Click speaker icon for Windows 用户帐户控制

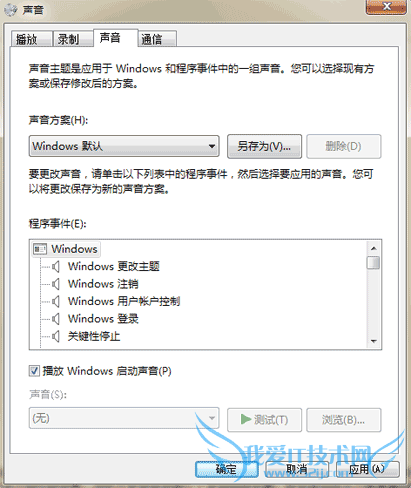click(56, 301)
